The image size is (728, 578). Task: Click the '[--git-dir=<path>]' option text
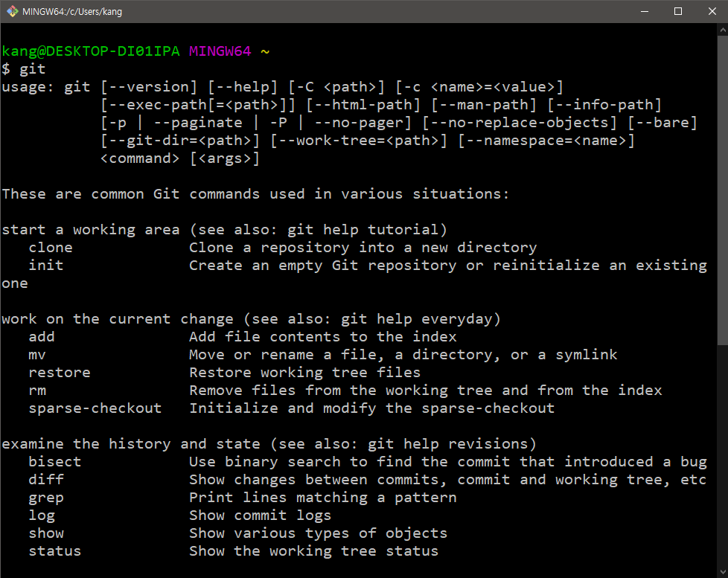pyautogui.click(x=180, y=141)
